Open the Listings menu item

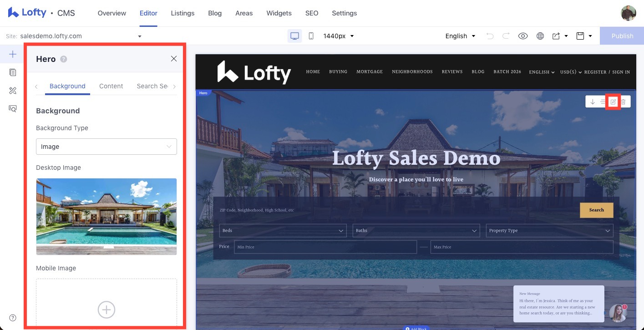(x=183, y=13)
